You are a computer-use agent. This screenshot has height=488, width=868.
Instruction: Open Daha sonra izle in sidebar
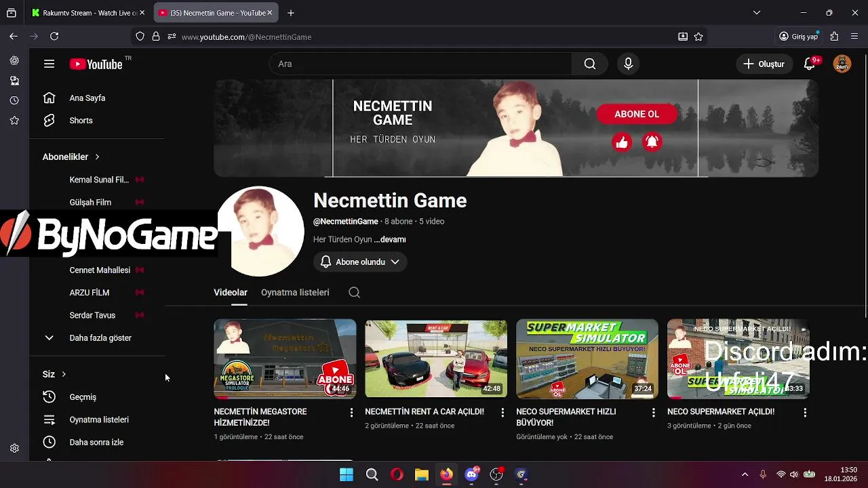point(96,442)
